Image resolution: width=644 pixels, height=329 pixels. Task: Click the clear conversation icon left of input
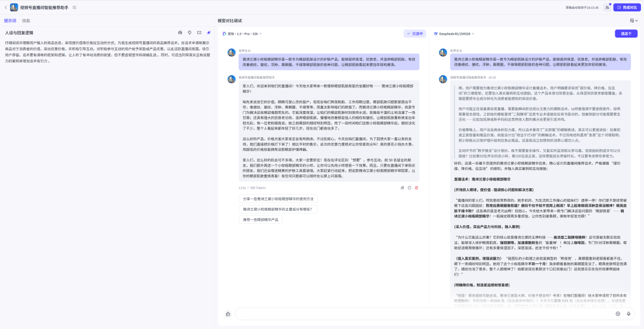(228, 314)
